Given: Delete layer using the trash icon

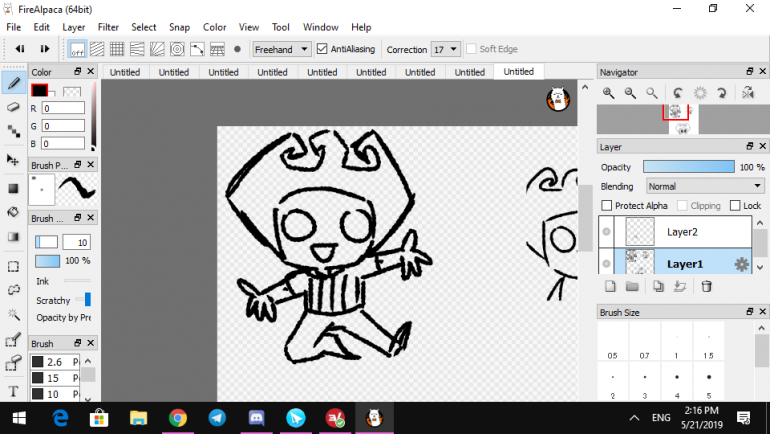Looking at the screenshot, I should (706, 286).
